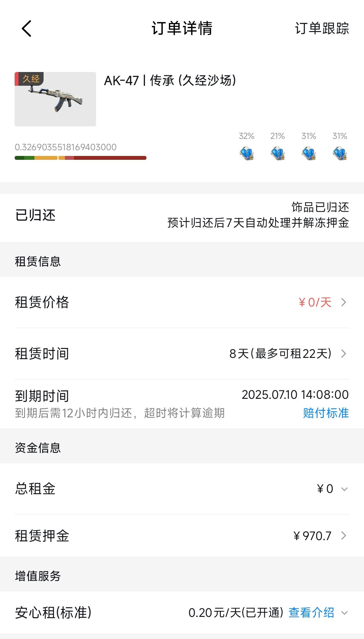364x639 pixels.
Task: Open 租赁押金 details chevron
Action: (344, 536)
